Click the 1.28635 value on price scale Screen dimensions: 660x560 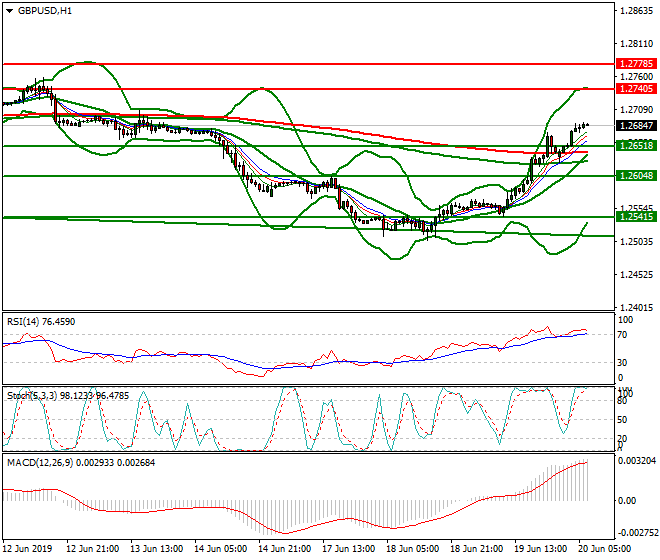635,12
